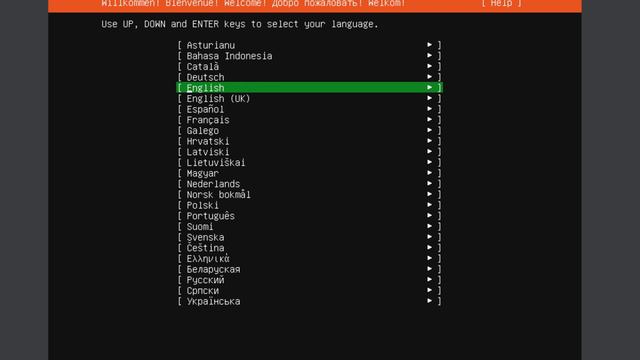The height and width of the screenshot is (360, 640).
Task: Pick Deutsch as installer language
Action: click(x=309, y=77)
